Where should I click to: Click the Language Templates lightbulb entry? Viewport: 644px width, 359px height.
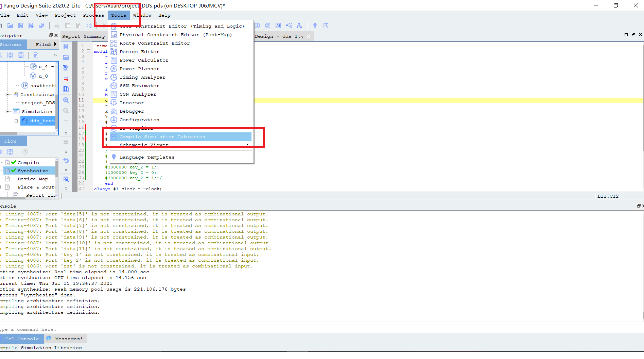click(147, 157)
